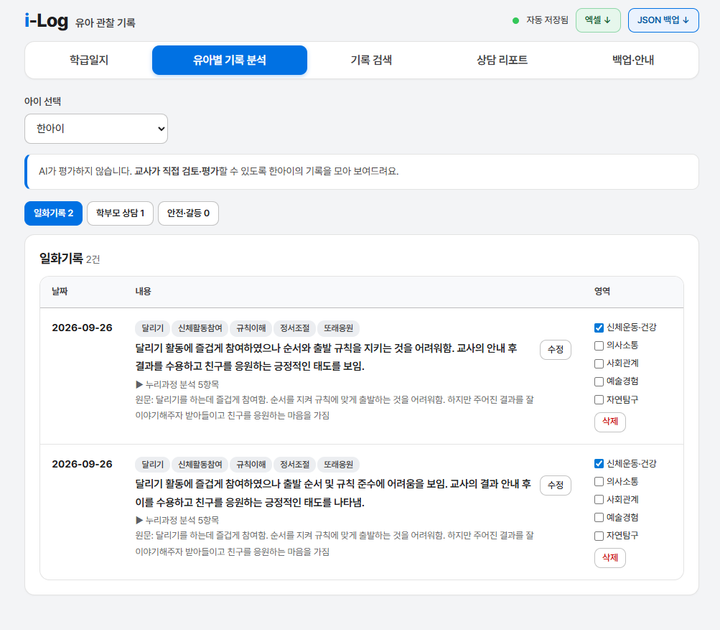Screen dimensions: 720x630
Task: Open the 아이 선택 dropdown showing 한아이
Action: coord(96,129)
